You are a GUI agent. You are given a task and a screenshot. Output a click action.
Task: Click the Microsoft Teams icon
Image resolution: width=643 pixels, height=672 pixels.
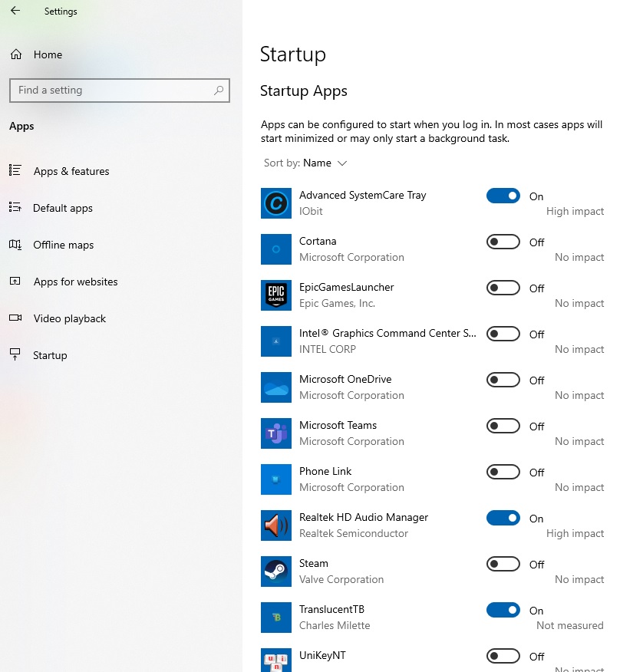coord(276,433)
